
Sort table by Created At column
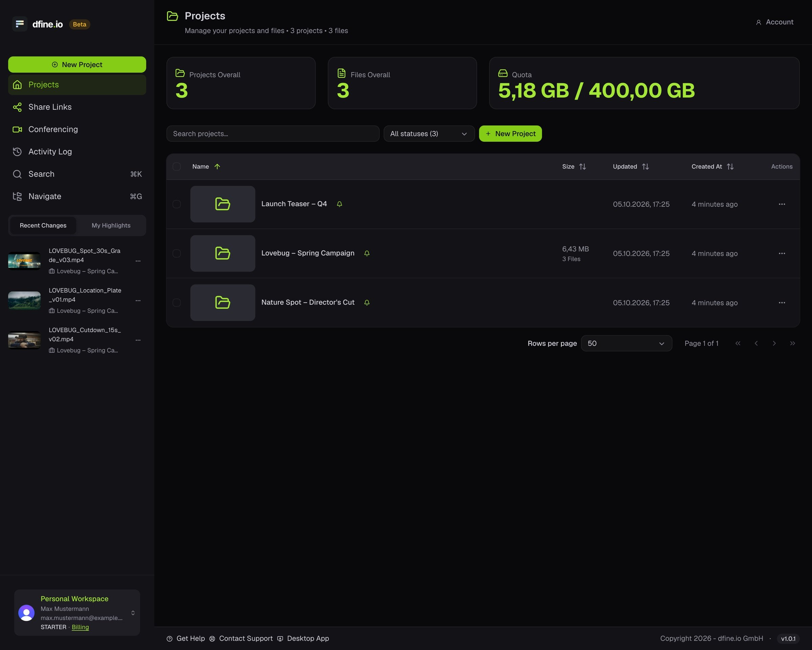tap(712, 167)
